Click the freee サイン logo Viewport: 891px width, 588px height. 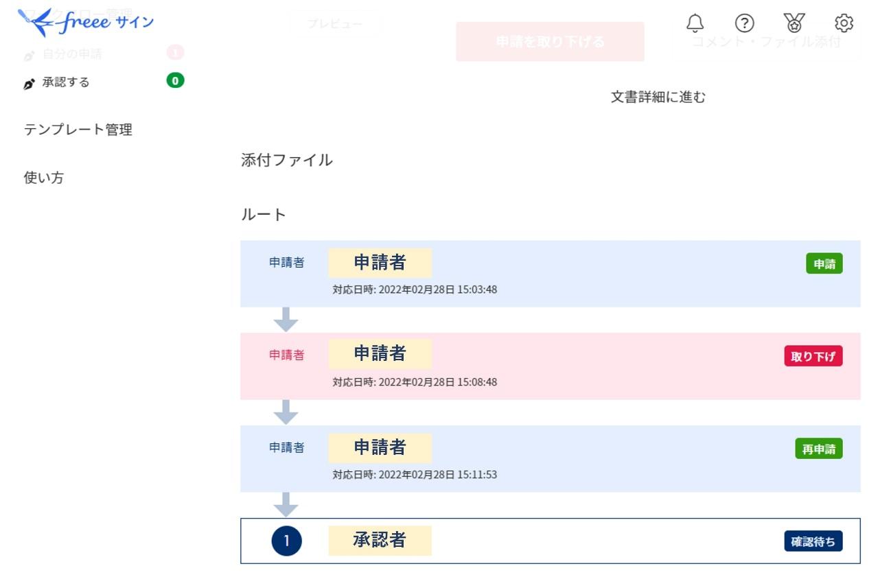coord(86,23)
